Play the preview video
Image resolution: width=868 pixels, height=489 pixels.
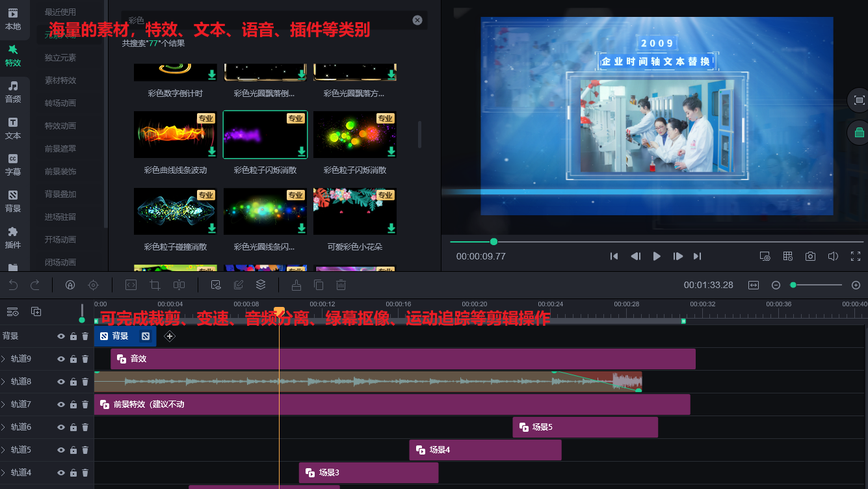tap(657, 256)
